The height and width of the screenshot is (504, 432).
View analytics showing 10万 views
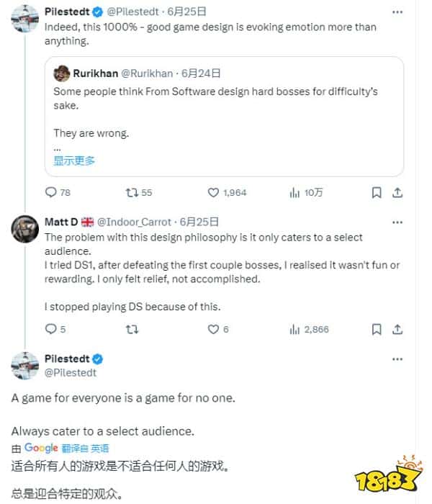point(294,192)
